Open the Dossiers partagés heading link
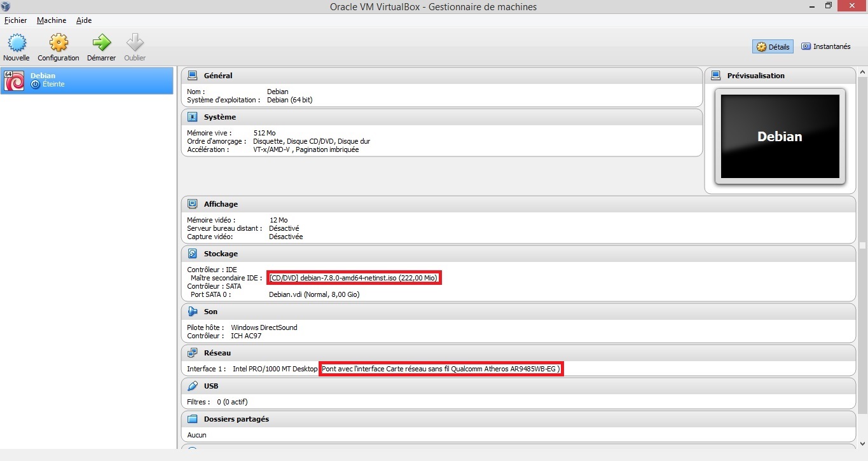The height and width of the screenshot is (461, 868). [237, 419]
